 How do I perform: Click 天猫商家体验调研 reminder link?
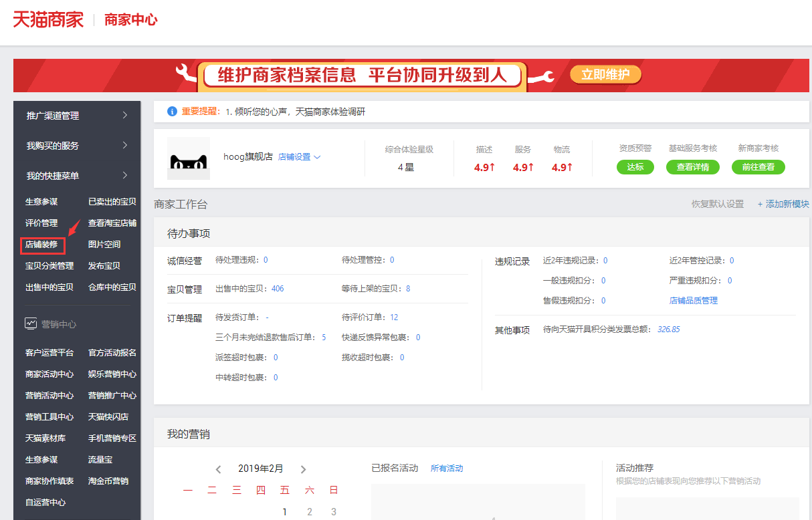(x=330, y=112)
